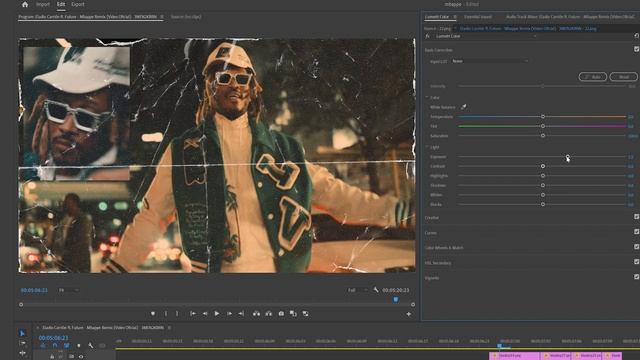The width and height of the screenshot is (640, 360).
Task: Disable Vignette section checkbox
Action: coord(636,277)
